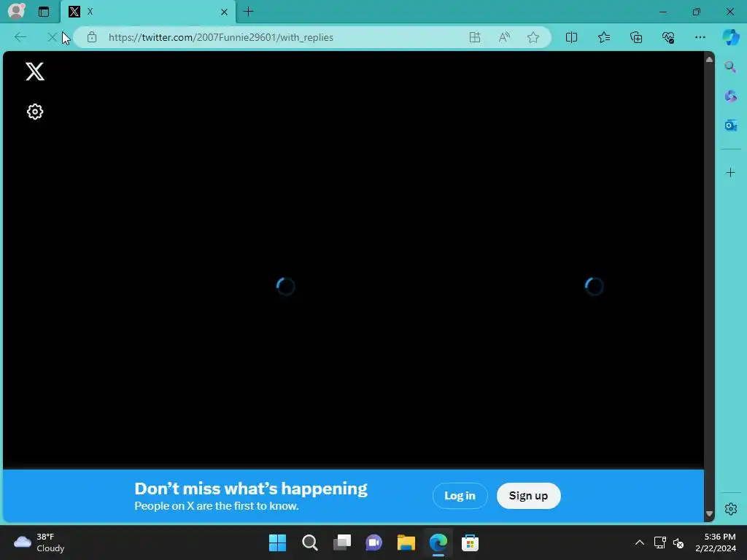Open Microsoft Store from the taskbar
747x560 pixels.
tap(471, 542)
